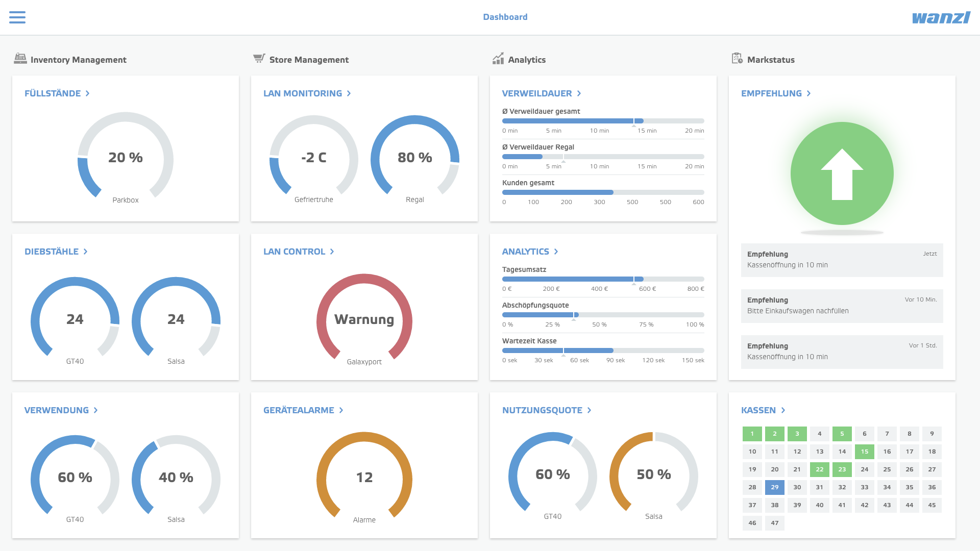Click the green upward arrow recommendation circle
The width and height of the screenshot is (980, 551).
pos(842,173)
